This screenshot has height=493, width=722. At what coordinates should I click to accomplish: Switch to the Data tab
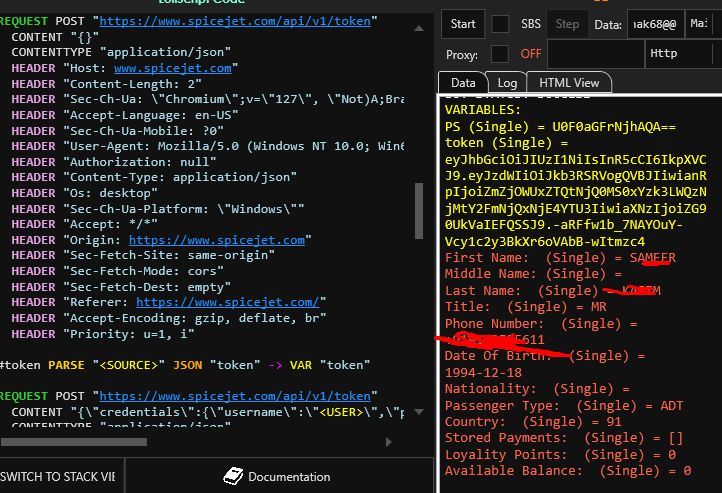463,83
